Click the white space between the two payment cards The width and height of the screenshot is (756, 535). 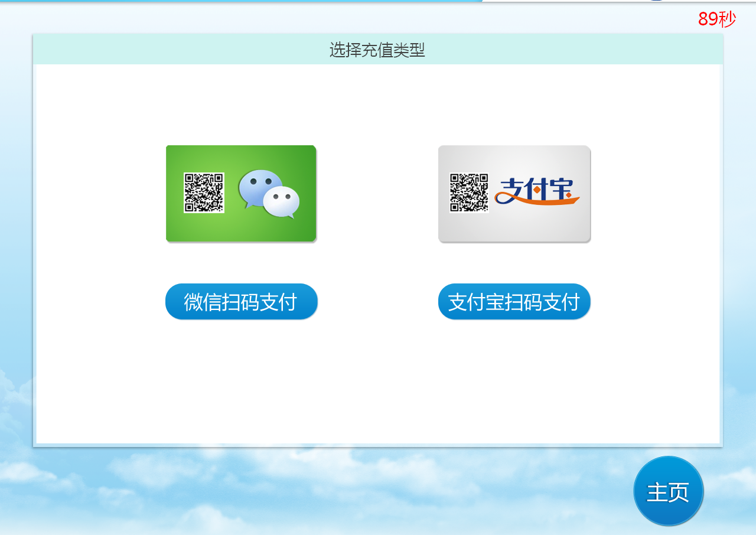tap(377, 194)
